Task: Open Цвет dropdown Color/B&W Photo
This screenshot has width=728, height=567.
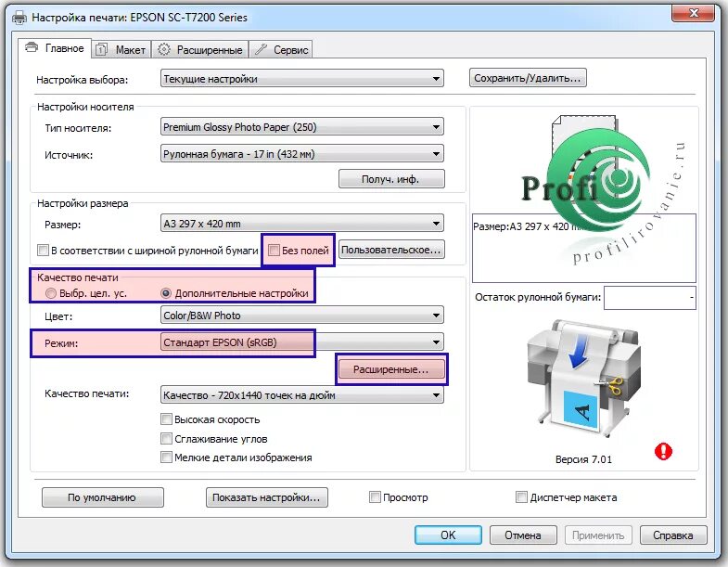Action: (x=301, y=316)
